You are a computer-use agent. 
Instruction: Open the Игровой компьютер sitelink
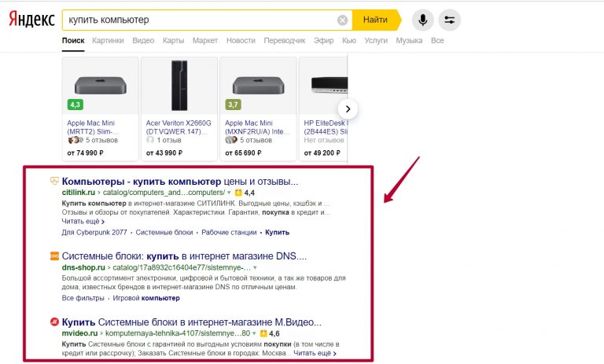(x=146, y=298)
